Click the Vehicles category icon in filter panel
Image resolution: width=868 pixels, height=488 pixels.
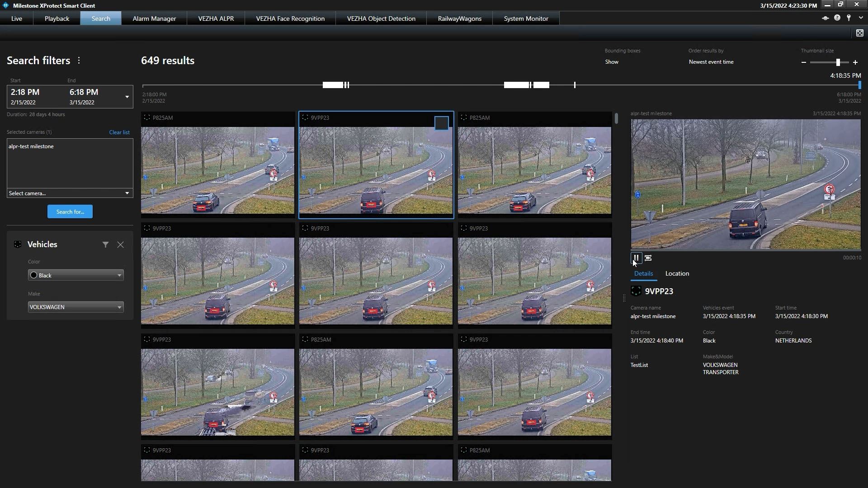pyautogui.click(x=18, y=244)
